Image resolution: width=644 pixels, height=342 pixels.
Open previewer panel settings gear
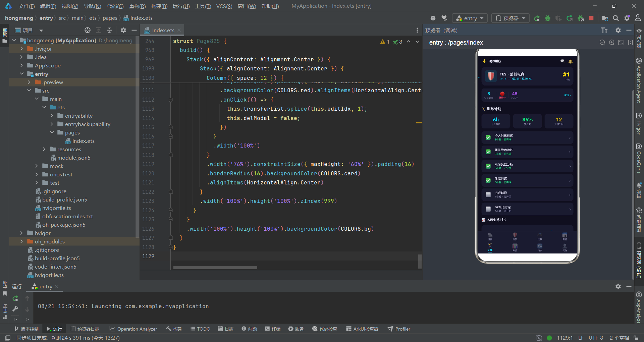(x=618, y=30)
